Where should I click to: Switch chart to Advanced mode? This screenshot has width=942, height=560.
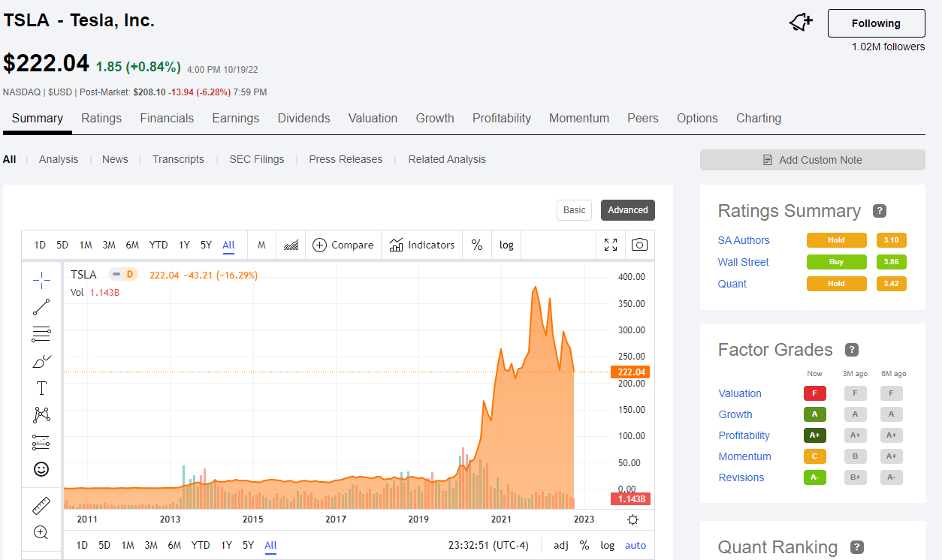(628, 210)
